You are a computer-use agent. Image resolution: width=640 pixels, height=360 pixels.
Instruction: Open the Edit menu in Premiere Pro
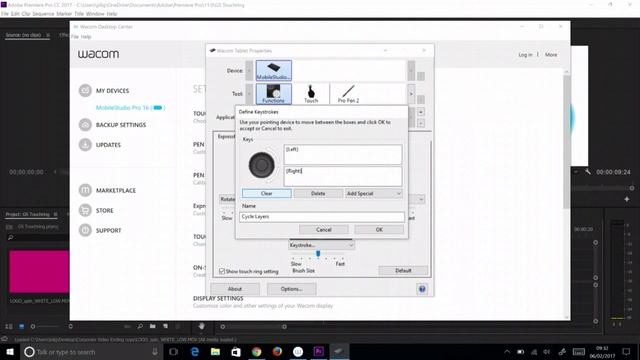point(15,13)
